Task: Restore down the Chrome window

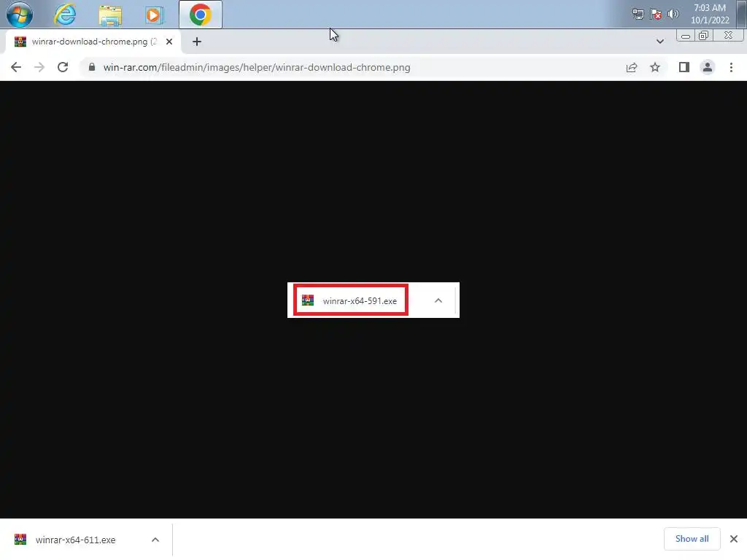Action: [x=704, y=36]
